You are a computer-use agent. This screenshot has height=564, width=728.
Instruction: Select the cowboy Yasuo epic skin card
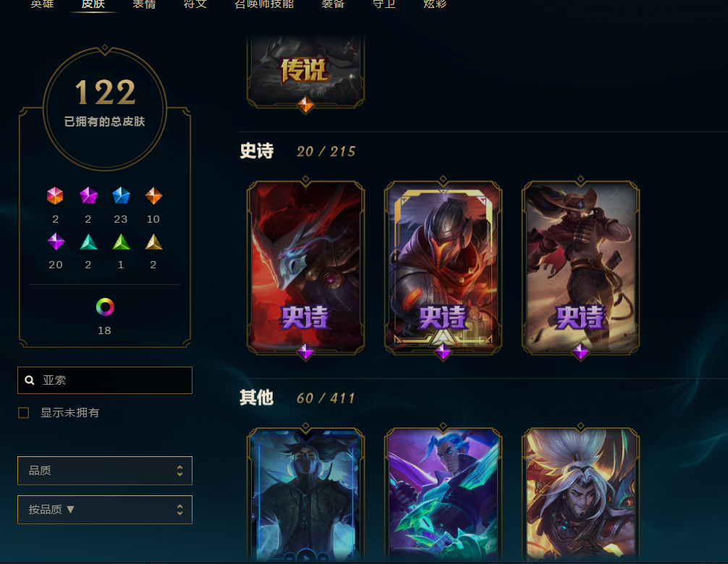[580, 268]
